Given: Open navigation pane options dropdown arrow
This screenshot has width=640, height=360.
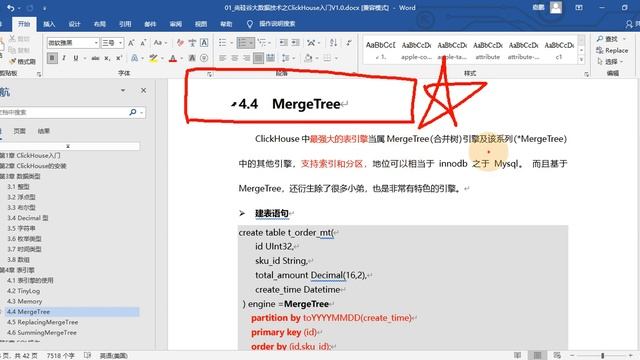Looking at the screenshot, I should pos(123,90).
